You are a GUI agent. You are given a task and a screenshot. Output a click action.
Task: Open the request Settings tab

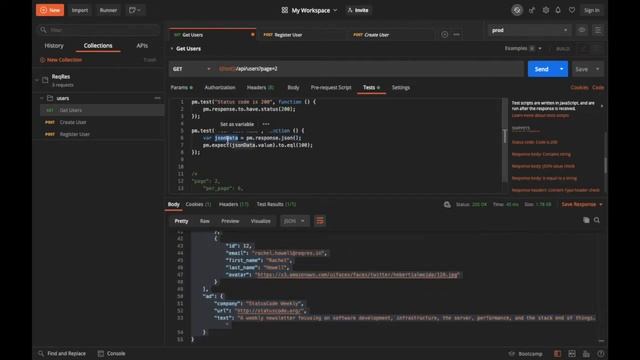(x=400, y=88)
